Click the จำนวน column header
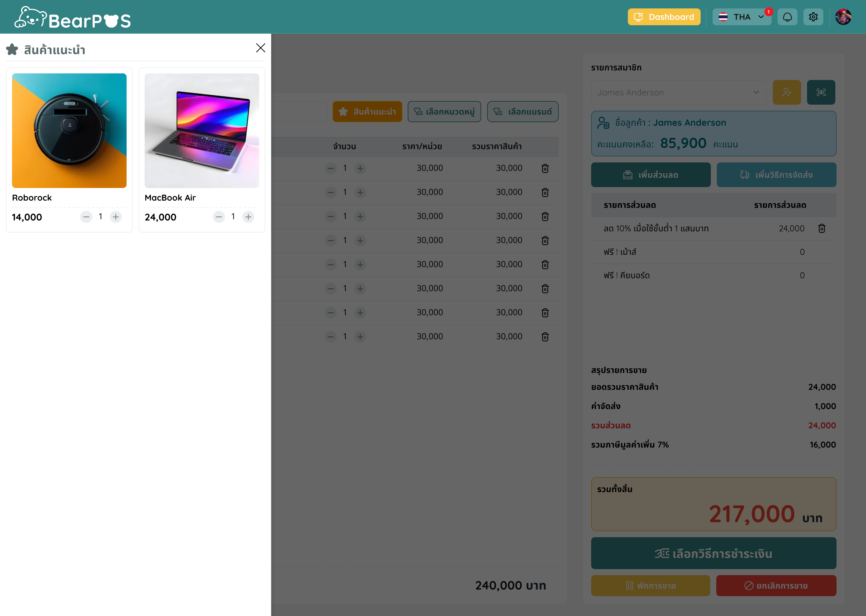The image size is (866, 616). (x=345, y=146)
